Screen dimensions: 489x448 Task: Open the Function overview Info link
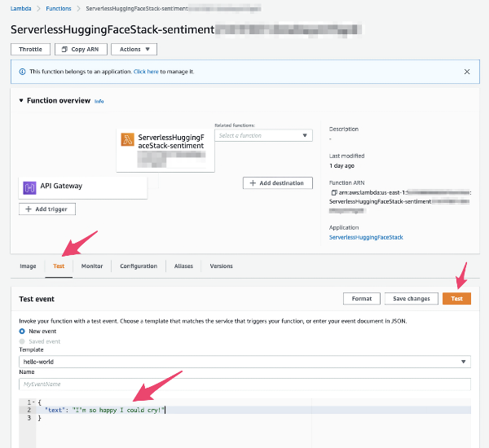tap(99, 101)
